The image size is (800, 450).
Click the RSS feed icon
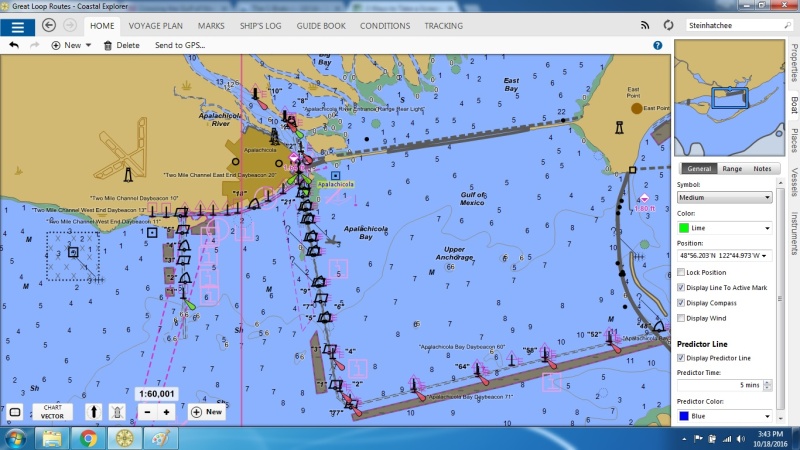click(645, 25)
